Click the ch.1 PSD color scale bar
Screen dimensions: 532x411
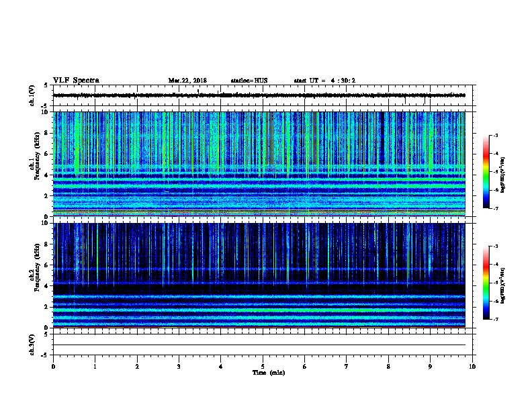click(486, 172)
